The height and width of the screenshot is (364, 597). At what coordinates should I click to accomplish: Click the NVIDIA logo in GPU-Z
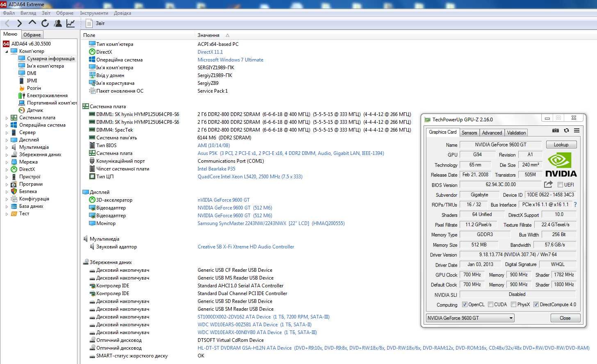pyautogui.click(x=561, y=165)
